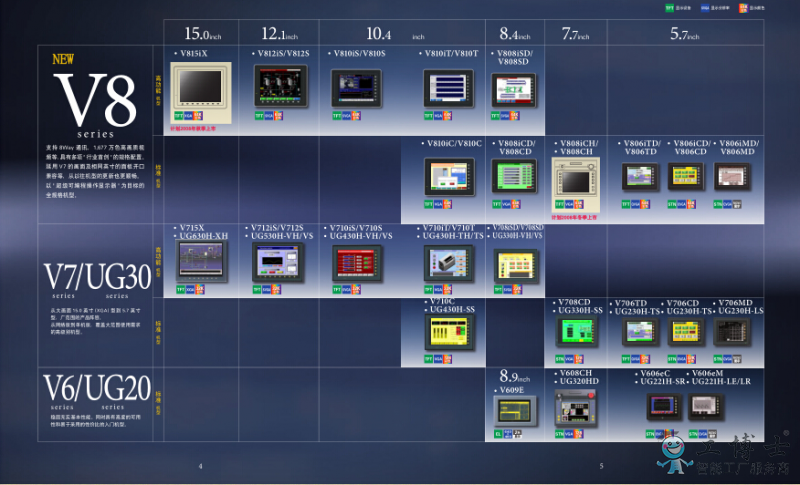This screenshot has height=485, width=800.
Task: Select the 7.7 inch column header
Action: pyautogui.click(x=576, y=34)
